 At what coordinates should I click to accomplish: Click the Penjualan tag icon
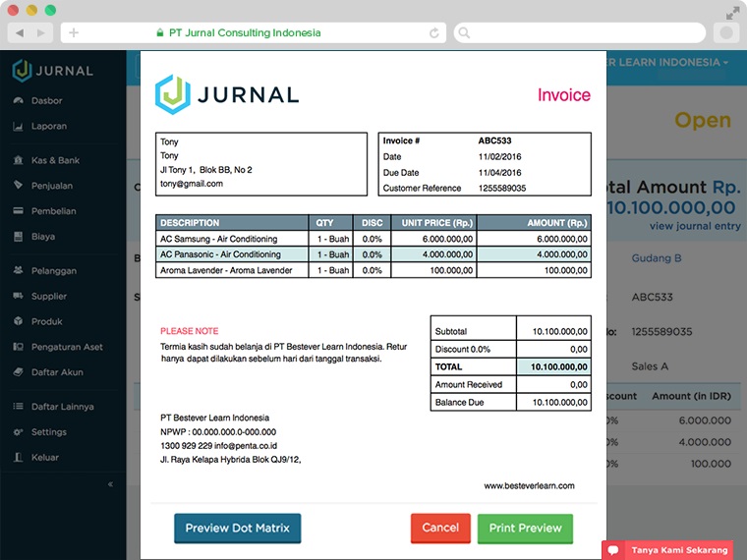pyautogui.click(x=19, y=185)
